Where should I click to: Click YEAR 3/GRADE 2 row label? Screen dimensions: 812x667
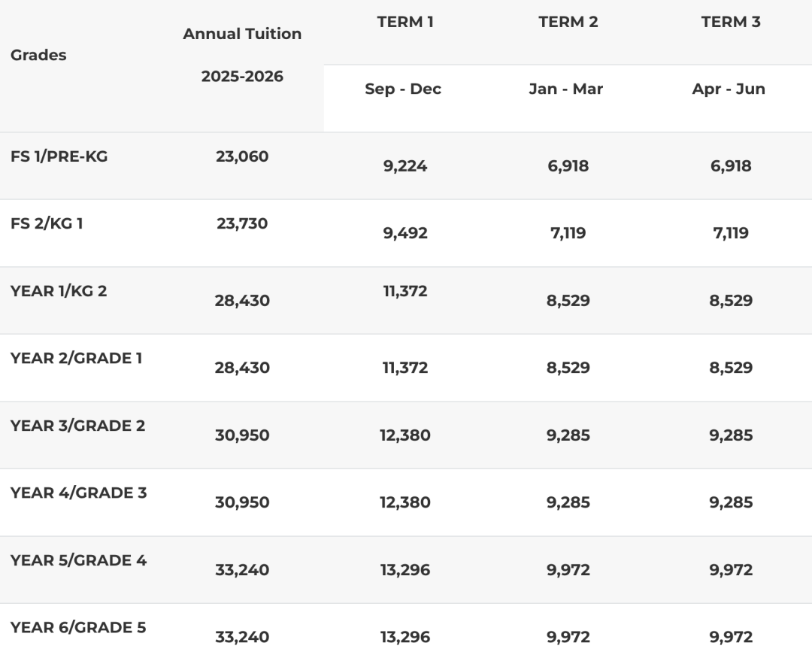click(77, 426)
